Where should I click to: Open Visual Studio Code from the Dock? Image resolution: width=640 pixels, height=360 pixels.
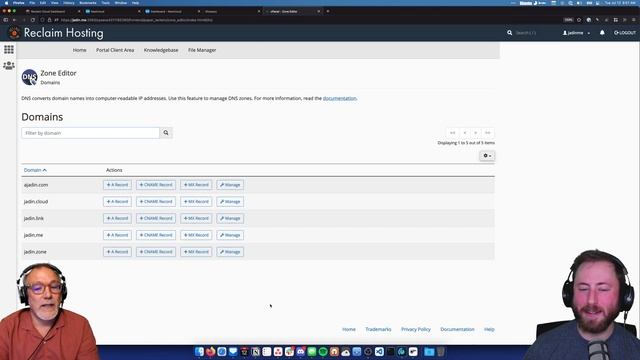point(379,351)
